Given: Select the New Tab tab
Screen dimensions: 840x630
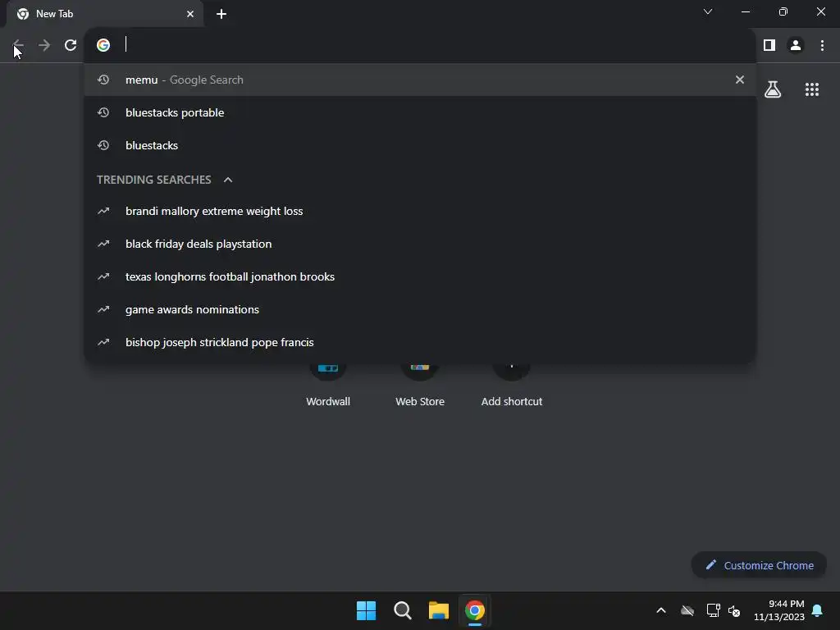Looking at the screenshot, I should pyautogui.click(x=105, y=14).
